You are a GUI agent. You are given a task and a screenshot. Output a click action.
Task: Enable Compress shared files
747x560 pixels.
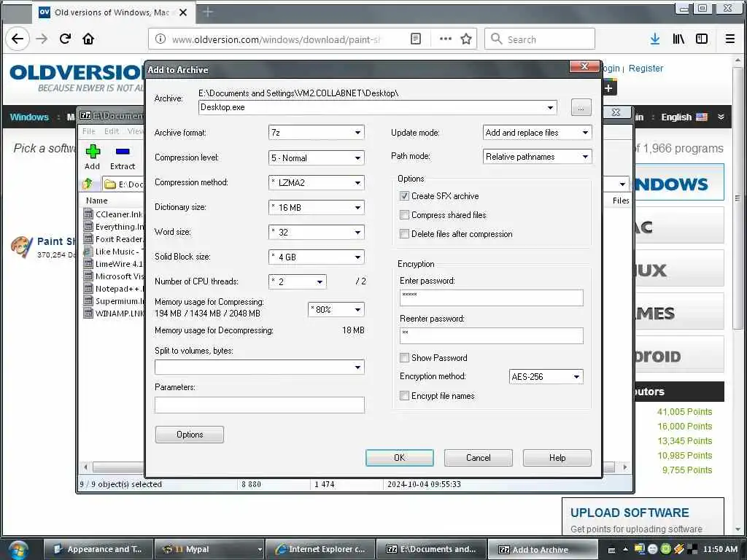click(404, 215)
